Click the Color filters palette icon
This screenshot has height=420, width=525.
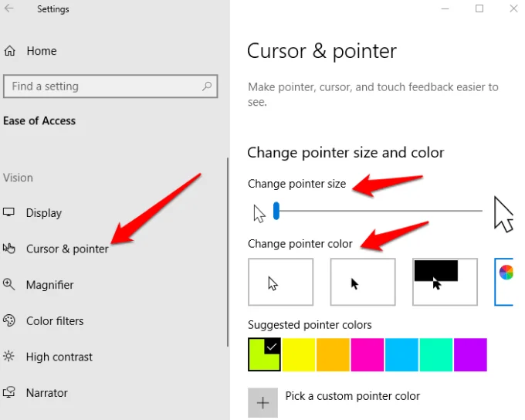click(9, 320)
